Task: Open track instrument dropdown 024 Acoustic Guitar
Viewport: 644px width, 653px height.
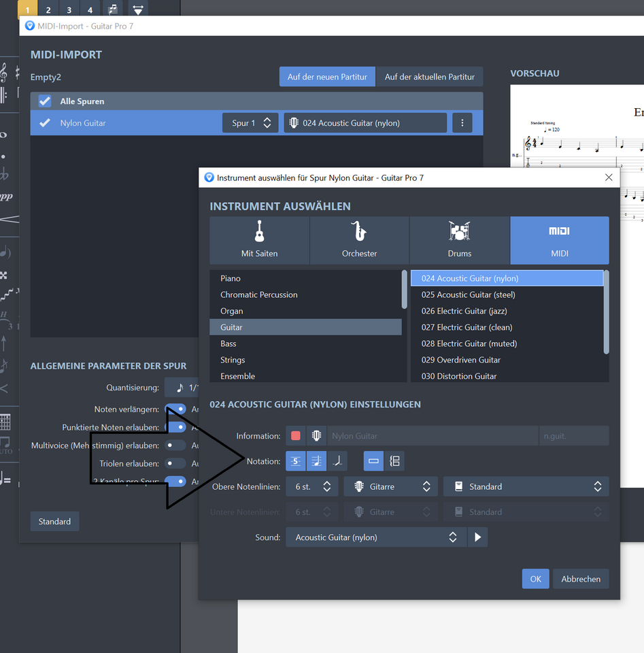Action: coord(365,123)
